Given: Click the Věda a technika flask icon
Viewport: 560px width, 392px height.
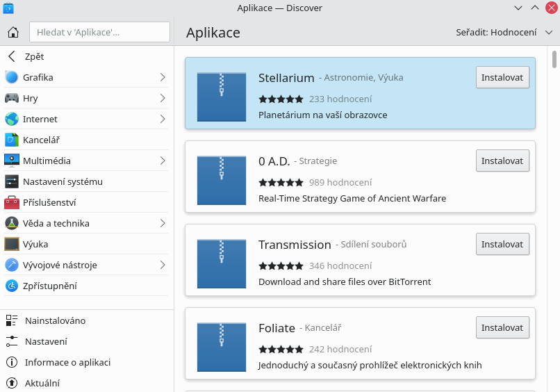Looking at the screenshot, I should pyautogui.click(x=11, y=223).
